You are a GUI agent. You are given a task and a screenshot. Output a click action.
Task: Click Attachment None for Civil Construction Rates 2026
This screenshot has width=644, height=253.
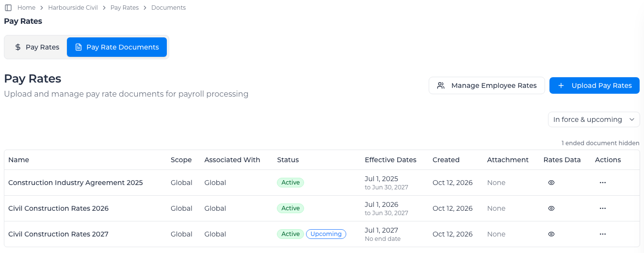click(496, 208)
